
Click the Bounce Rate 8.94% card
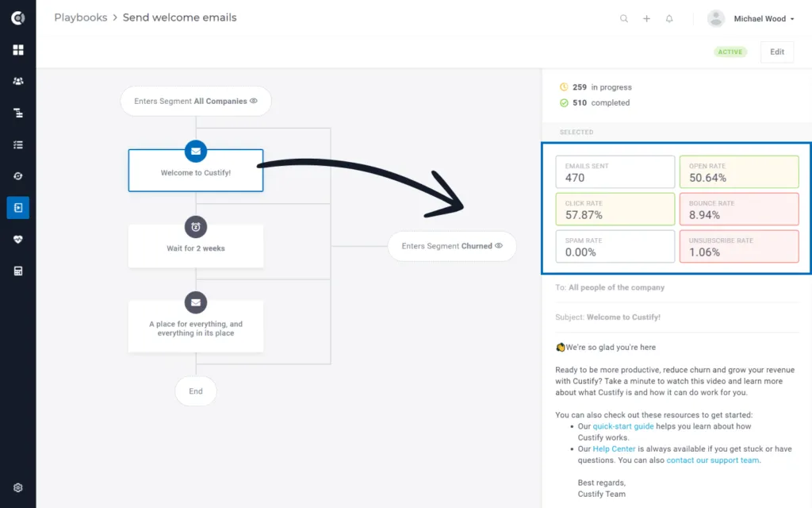coord(739,210)
